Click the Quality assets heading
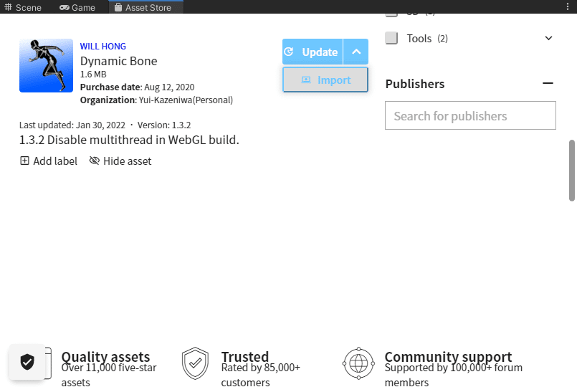 pyautogui.click(x=105, y=356)
